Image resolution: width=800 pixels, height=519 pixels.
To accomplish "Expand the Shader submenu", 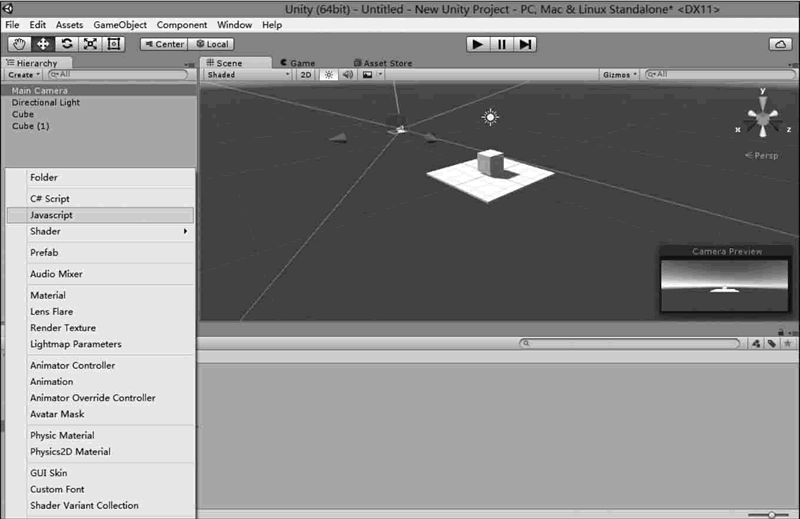I will coord(100,231).
